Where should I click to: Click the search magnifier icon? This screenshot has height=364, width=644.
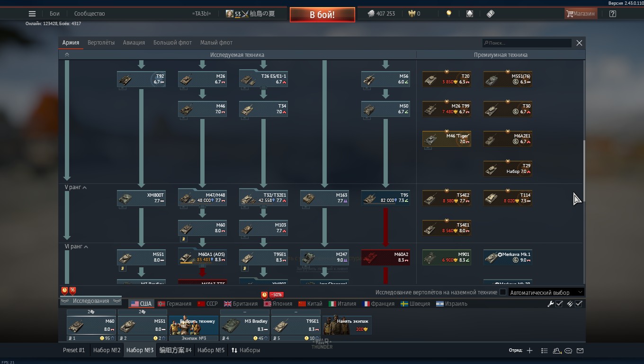(486, 43)
